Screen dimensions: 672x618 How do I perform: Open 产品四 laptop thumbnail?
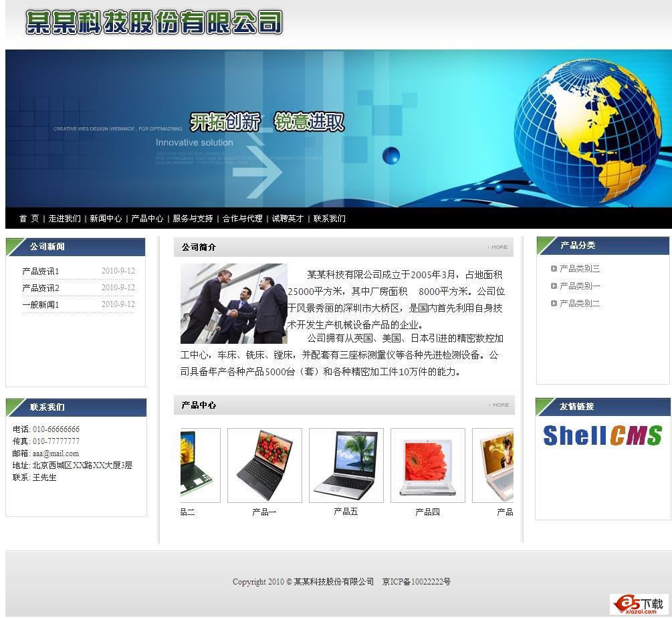pyautogui.click(x=428, y=466)
